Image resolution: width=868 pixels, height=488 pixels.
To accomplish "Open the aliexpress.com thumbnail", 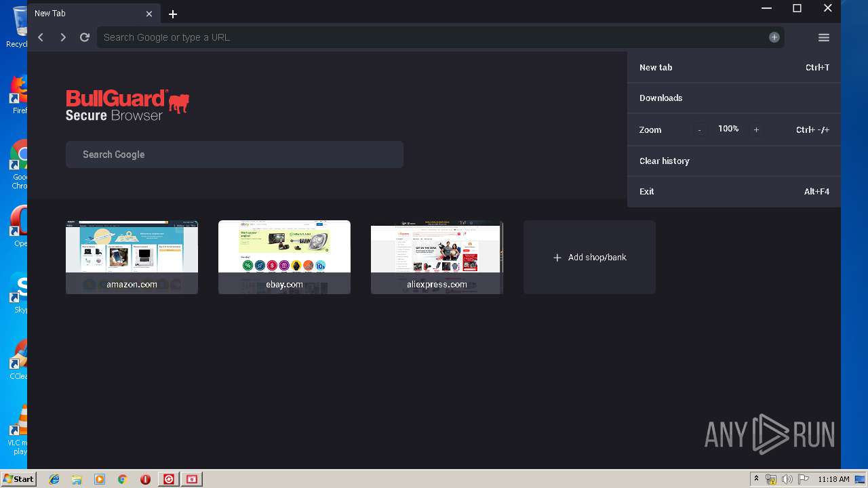I will tap(437, 257).
